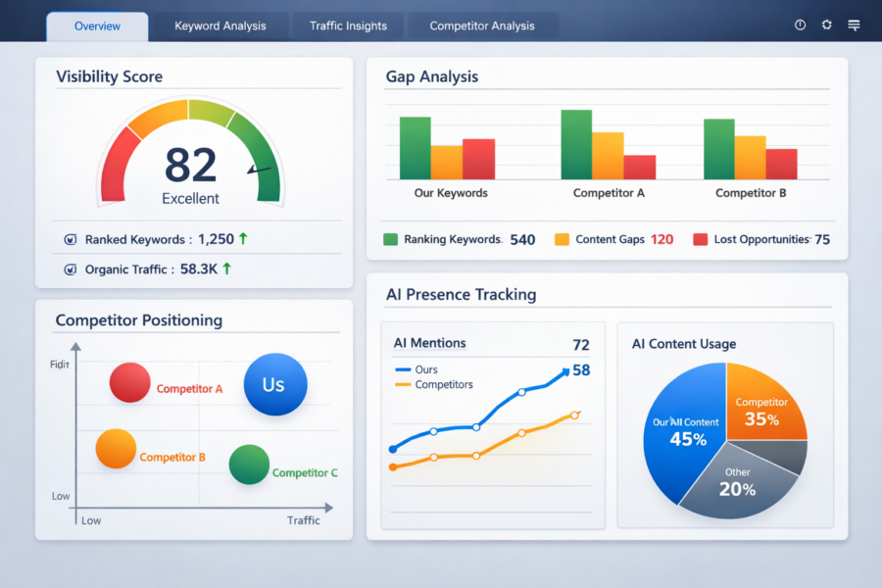Click the Excellent rating label
The height and width of the screenshot is (588, 882).
click(x=190, y=199)
